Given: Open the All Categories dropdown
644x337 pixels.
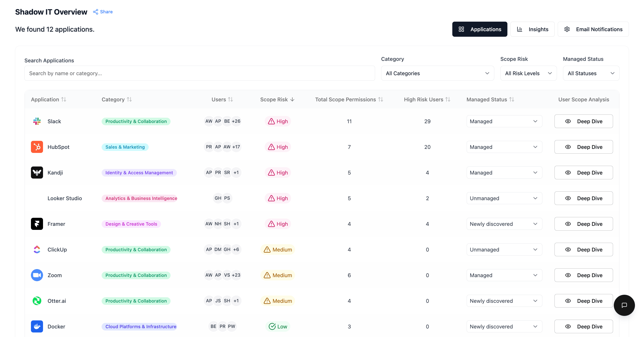Looking at the screenshot, I should coord(437,73).
